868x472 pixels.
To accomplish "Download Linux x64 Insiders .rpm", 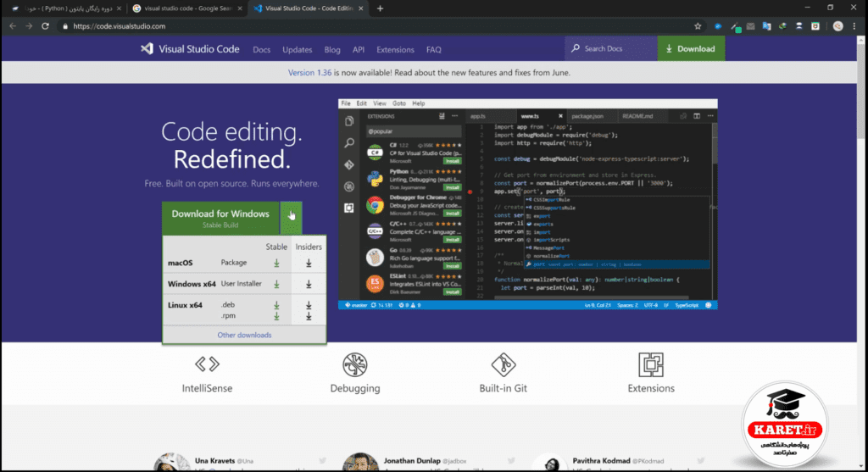I will click(309, 316).
